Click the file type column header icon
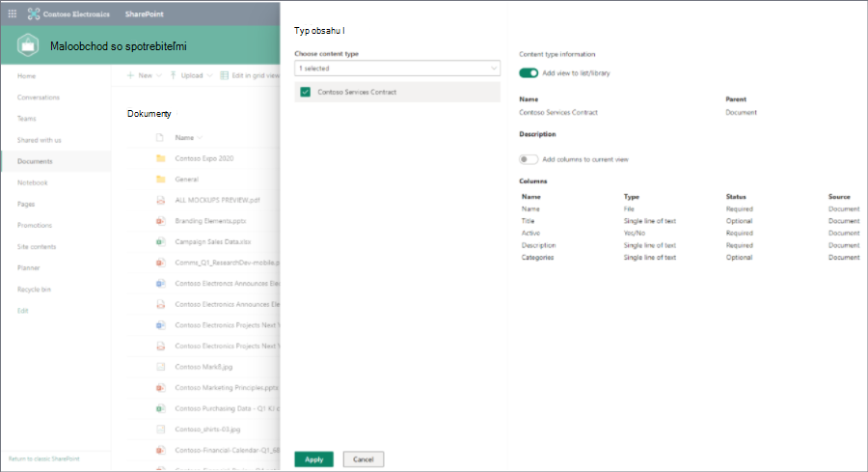Screen dimensions: 868x472 (160, 137)
